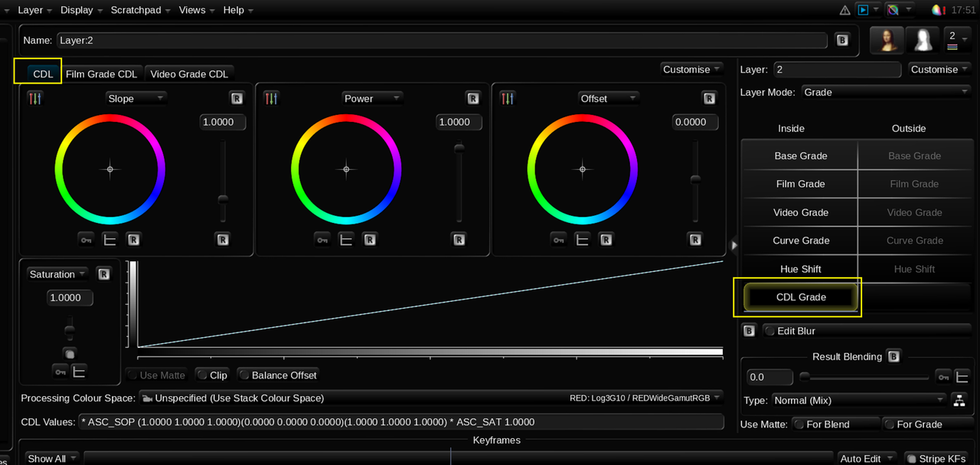
Task: Switch to Film Grade CDL tab
Action: pyautogui.click(x=101, y=74)
